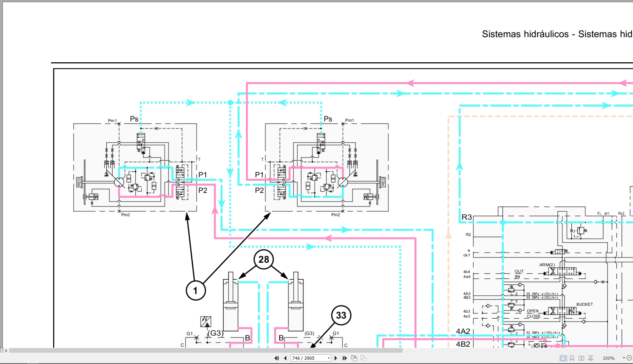Click the zoom out minus button
The height and width of the screenshot is (364, 633).
[x=629, y=358]
